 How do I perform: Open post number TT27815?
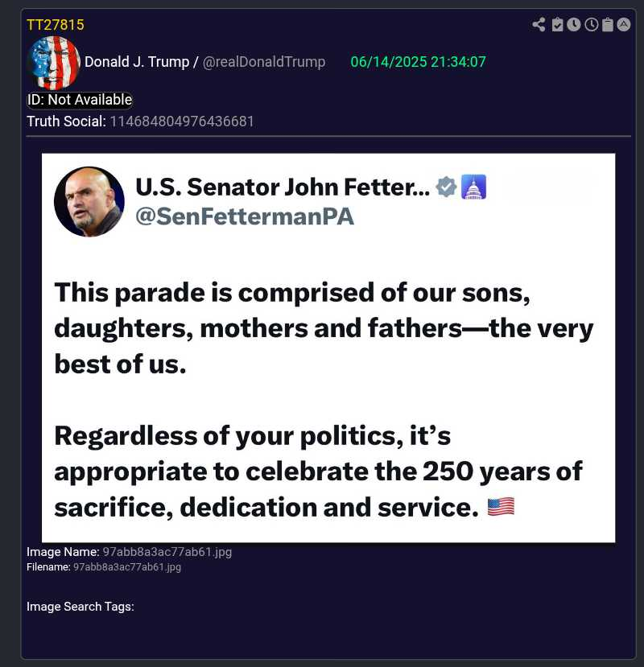[56, 25]
